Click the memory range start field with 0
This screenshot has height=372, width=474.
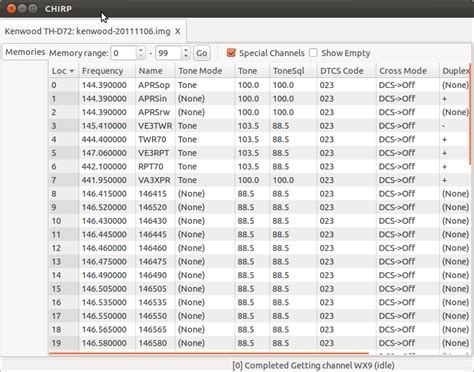(123, 53)
